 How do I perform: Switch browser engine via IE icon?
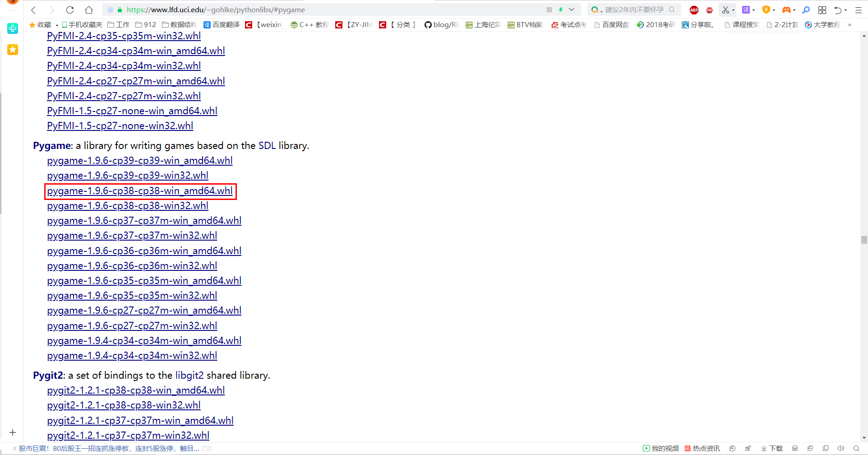pos(810,449)
